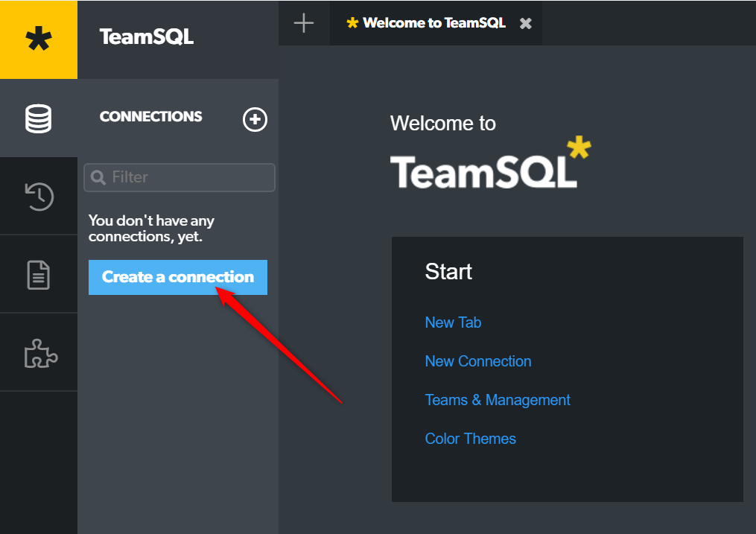Click the yellow TeamSQL asterisk logo
The width and height of the screenshot is (756, 534).
click(39, 39)
